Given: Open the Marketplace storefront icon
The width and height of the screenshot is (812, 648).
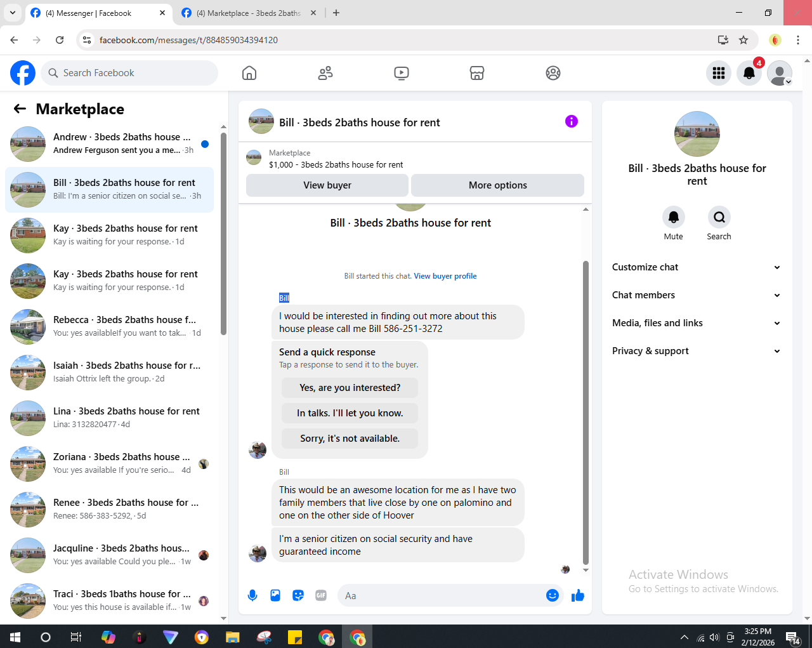Looking at the screenshot, I should click(x=477, y=73).
